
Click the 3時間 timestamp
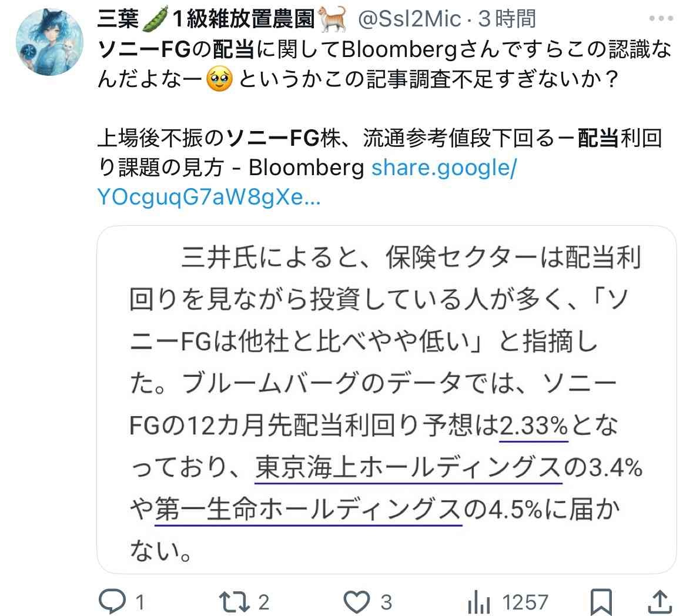(507, 19)
